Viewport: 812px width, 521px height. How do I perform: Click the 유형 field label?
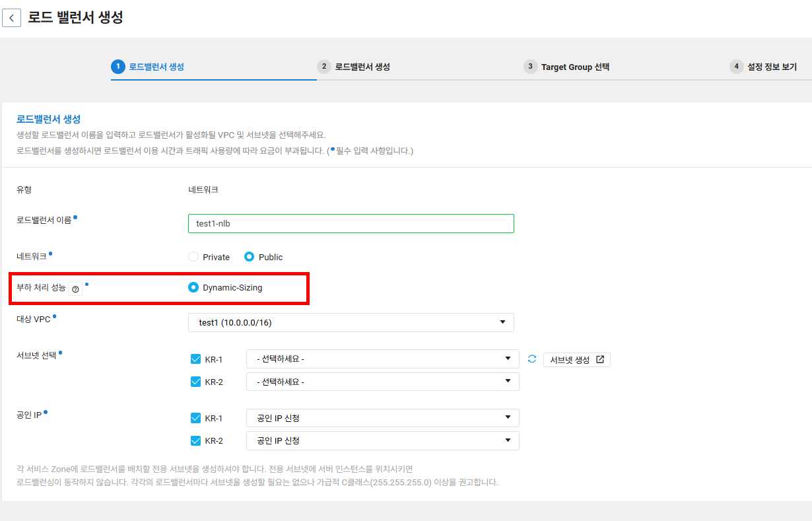click(24, 190)
